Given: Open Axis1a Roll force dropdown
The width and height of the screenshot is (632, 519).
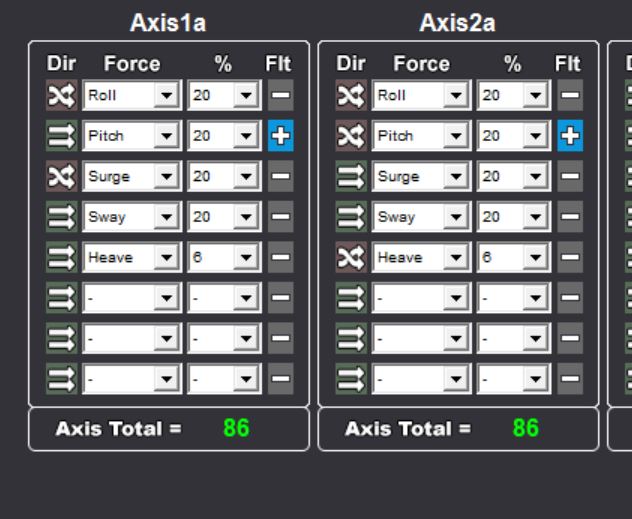Looking at the screenshot, I should coord(132,95).
